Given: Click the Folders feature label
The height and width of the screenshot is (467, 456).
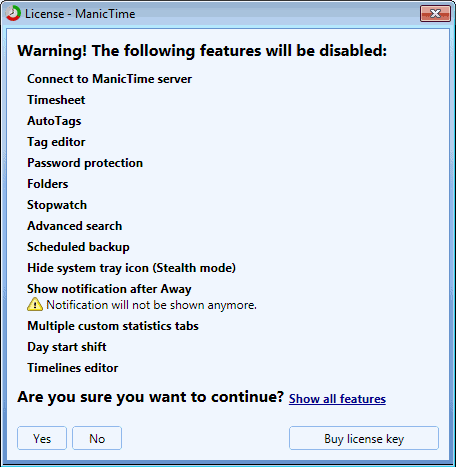Looking at the screenshot, I should 48,184.
